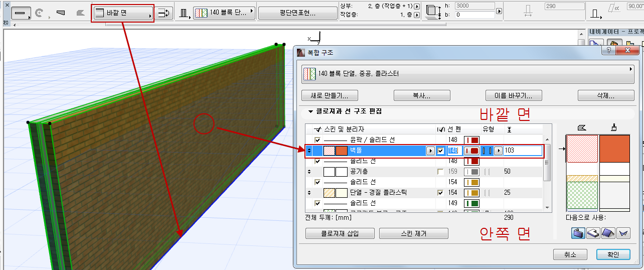Click drag handle of the 벽돌 row
This screenshot has width=644, height=270.
pyautogui.click(x=309, y=151)
